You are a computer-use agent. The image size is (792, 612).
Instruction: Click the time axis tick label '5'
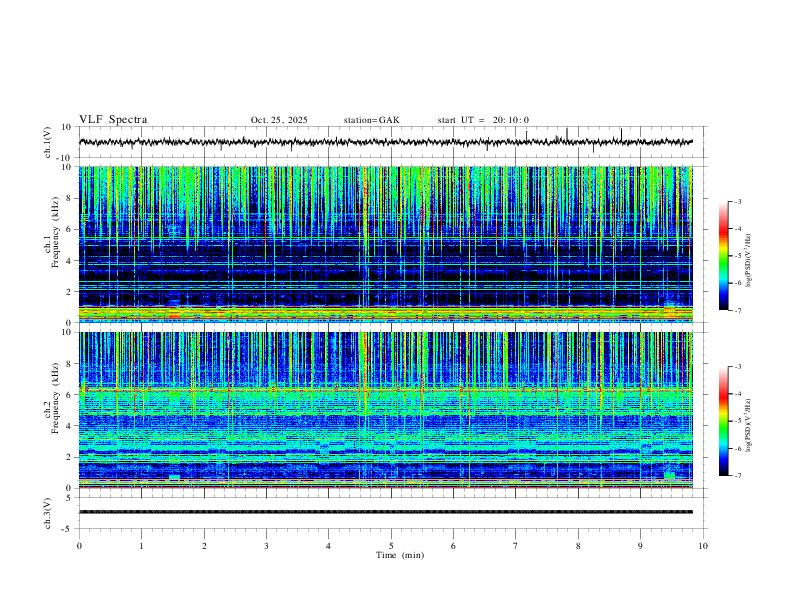391,546
